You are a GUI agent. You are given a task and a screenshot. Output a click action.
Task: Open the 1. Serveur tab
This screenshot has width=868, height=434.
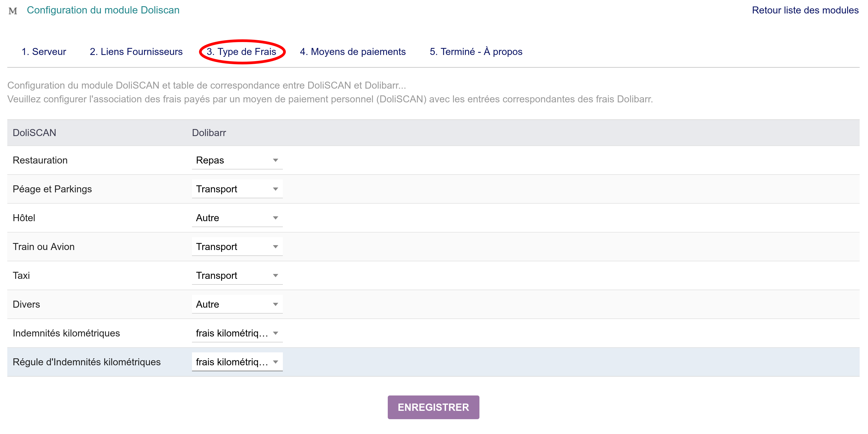[x=44, y=51]
